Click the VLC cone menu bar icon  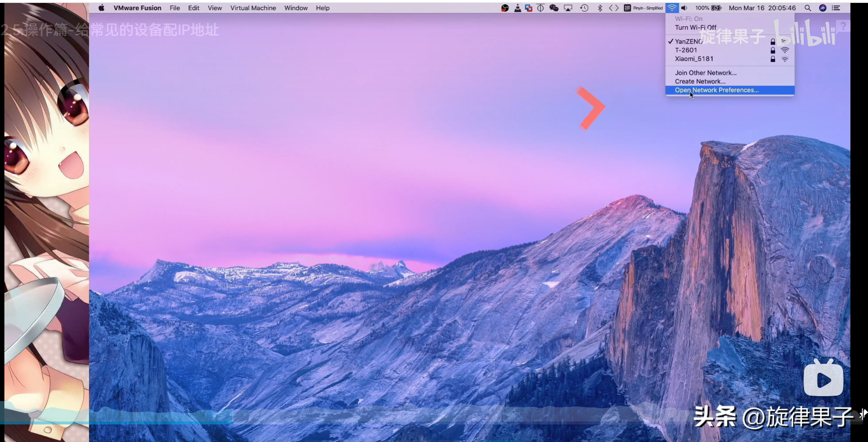[x=517, y=8]
